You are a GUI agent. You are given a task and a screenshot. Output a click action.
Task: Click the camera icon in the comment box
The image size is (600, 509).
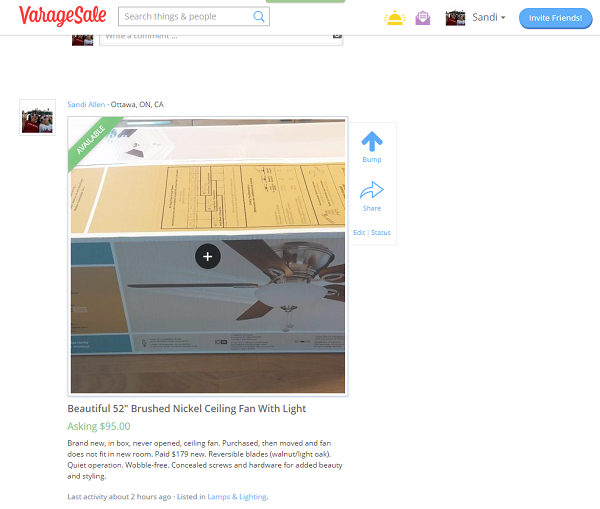click(337, 36)
